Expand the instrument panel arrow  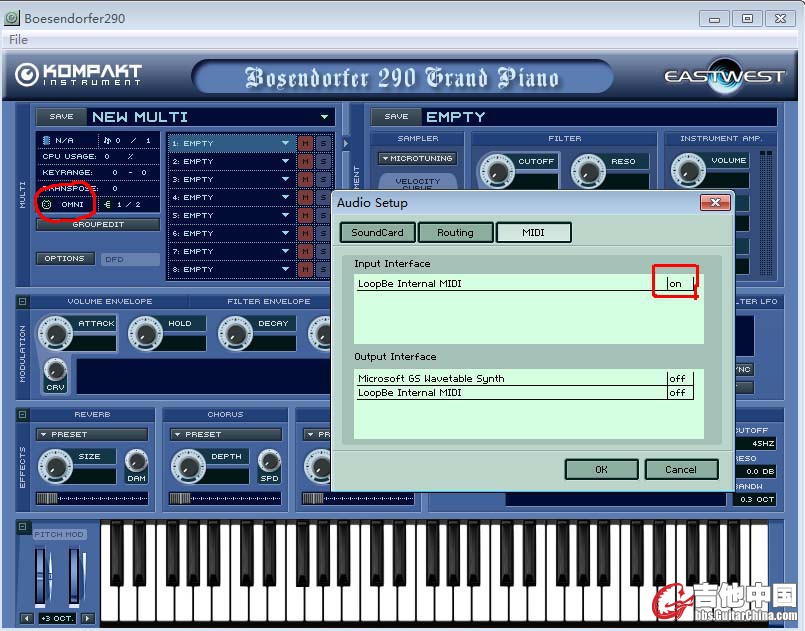click(x=346, y=143)
